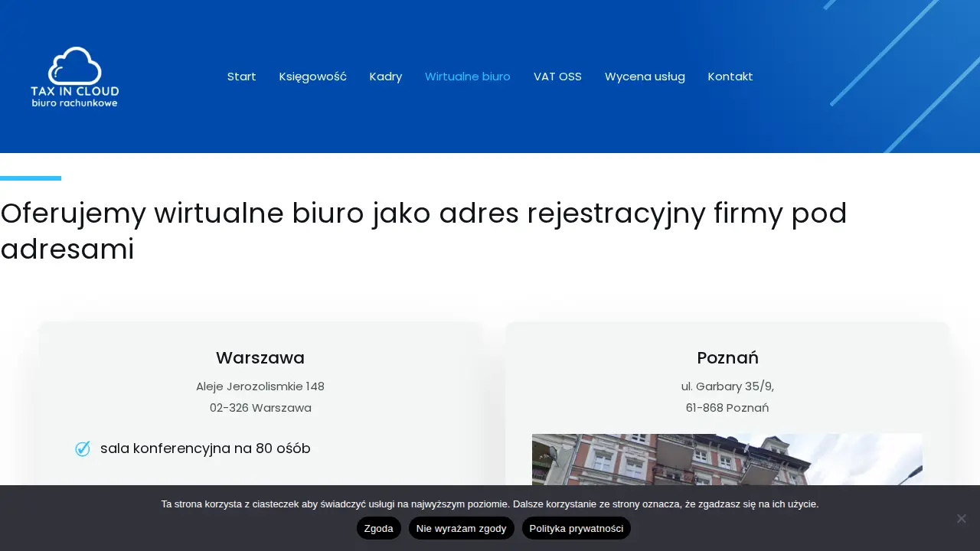
Task: Open Wycena usług page
Action: [645, 77]
